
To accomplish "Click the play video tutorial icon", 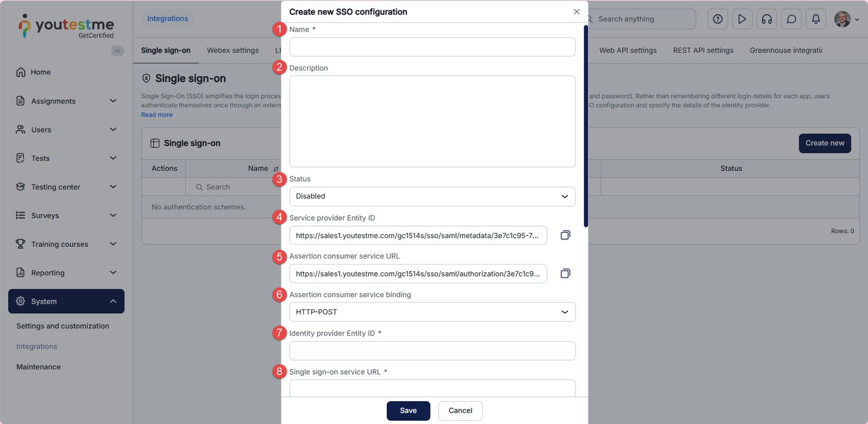I will click(x=742, y=19).
